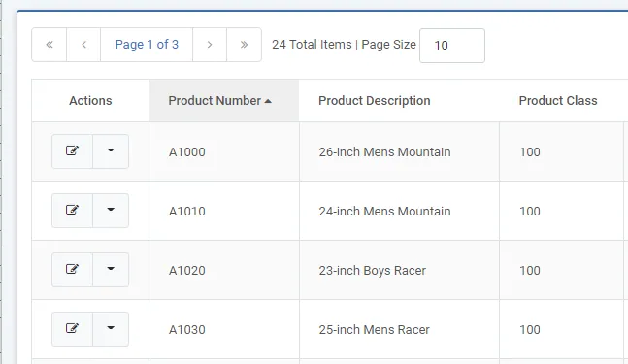
Task: Jump to last page with double-right chevron
Action: tap(244, 45)
